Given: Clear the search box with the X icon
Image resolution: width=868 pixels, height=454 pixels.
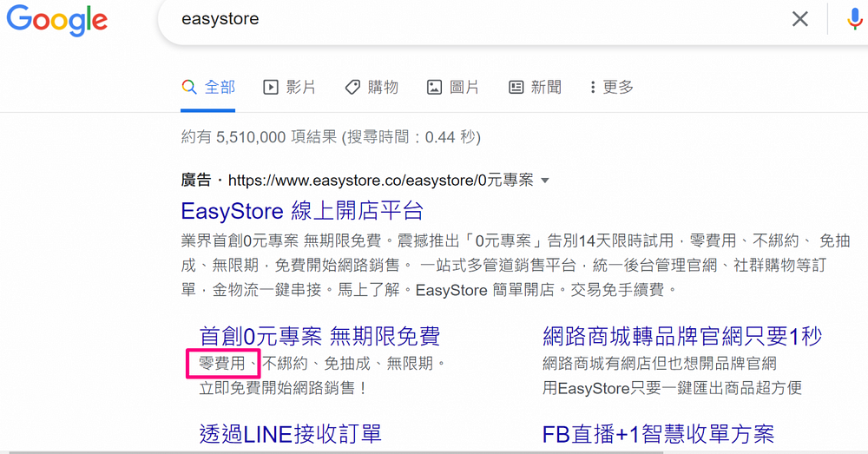Looking at the screenshot, I should [x=800, y=19].
